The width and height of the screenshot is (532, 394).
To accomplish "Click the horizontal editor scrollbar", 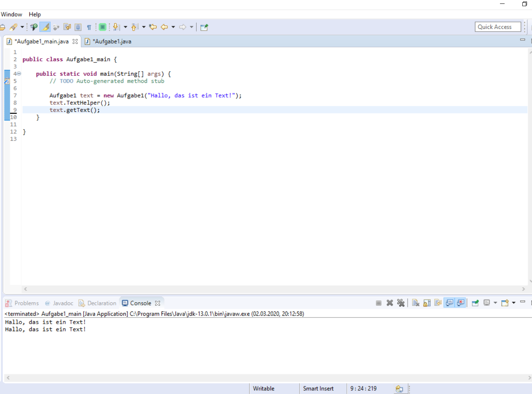I will [270, 289].
